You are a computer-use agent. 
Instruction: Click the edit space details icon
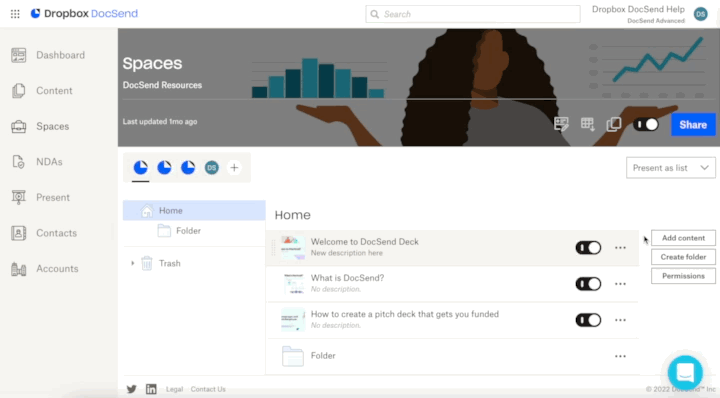point(561,124)
